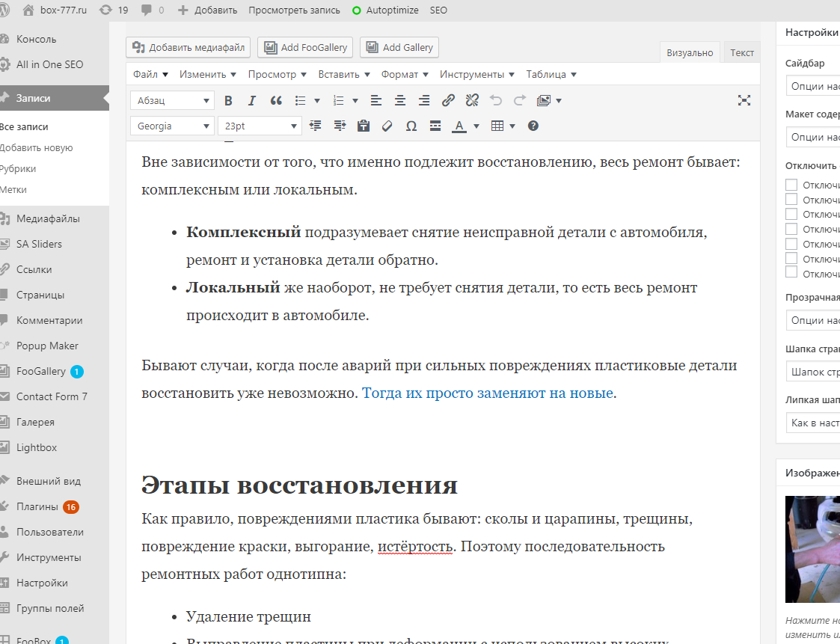Image resolution: width=840 pixels, height=644 pixels.
Task: Open the Georgia font family dropdown
Action: coord(173,126)
